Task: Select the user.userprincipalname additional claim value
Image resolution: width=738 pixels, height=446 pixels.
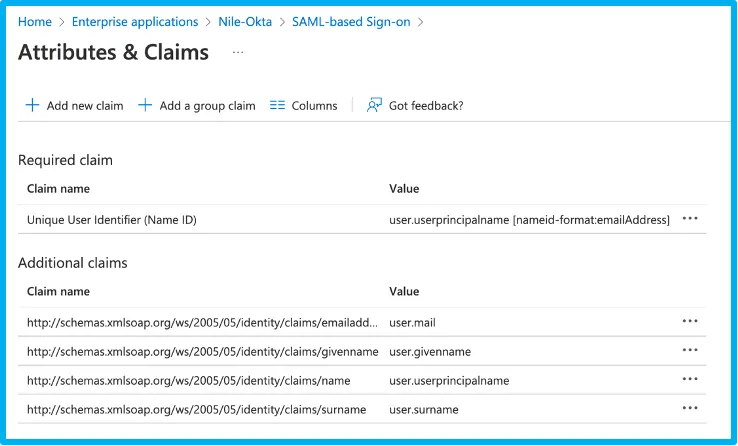Action: (x=449, y=381)
